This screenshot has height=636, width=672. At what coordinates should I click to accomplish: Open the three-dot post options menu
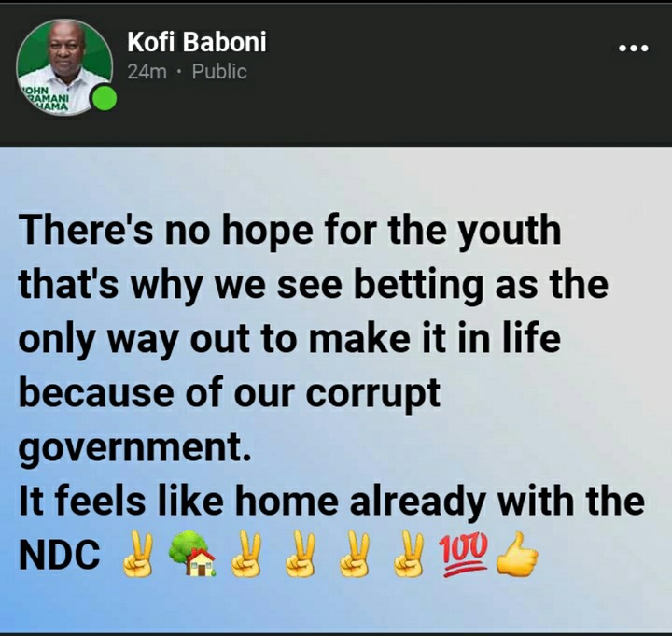(x=634, y=48)
